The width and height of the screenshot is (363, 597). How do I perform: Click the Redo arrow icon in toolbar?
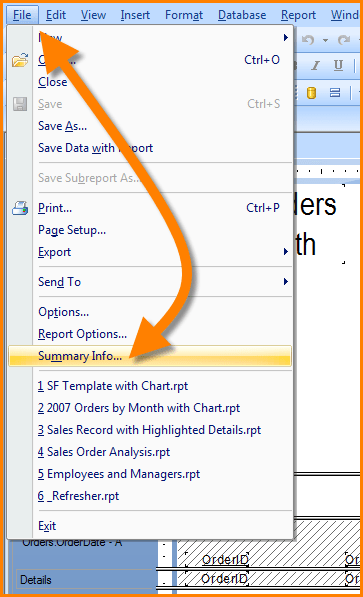(344, 40)
